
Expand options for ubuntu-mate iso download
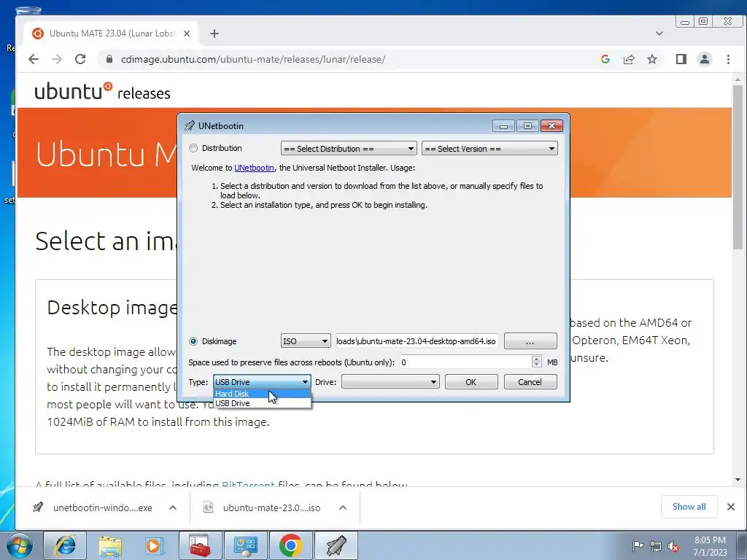(343, 507)
